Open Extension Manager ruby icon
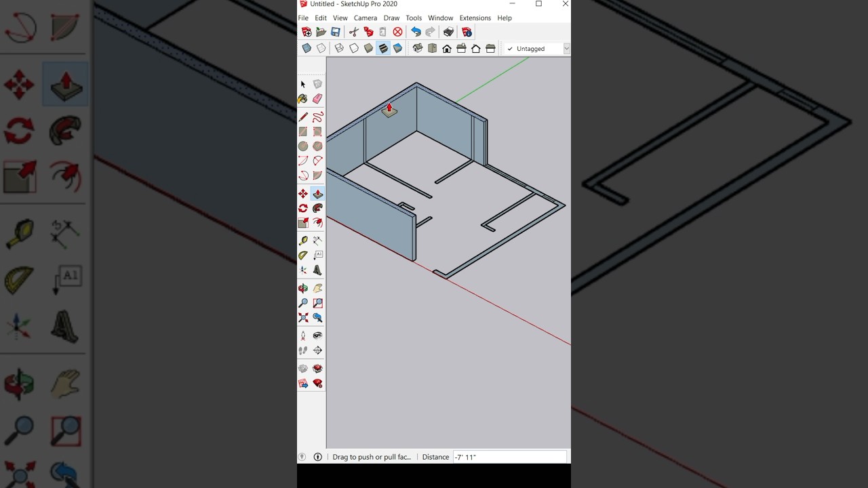Image resolution: width=868 pixels, height=488 pixels. (x=317, y=384)
